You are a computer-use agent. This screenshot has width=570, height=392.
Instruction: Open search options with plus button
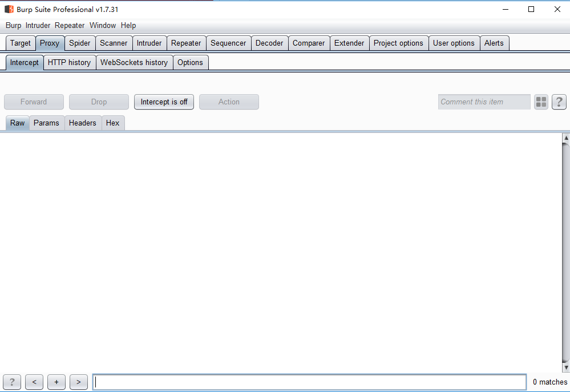(56, 382)
